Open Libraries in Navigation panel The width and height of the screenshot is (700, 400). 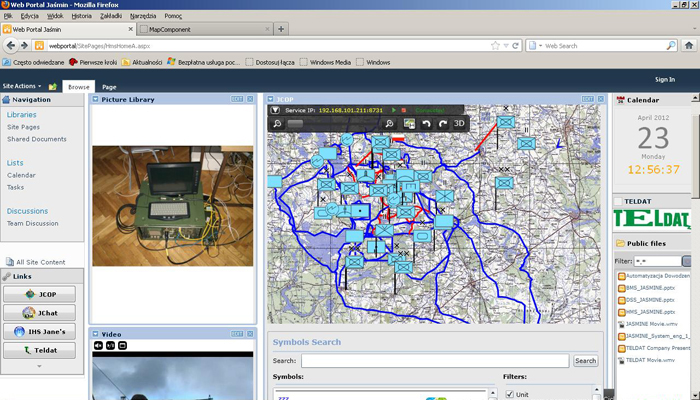pos(21,115)
